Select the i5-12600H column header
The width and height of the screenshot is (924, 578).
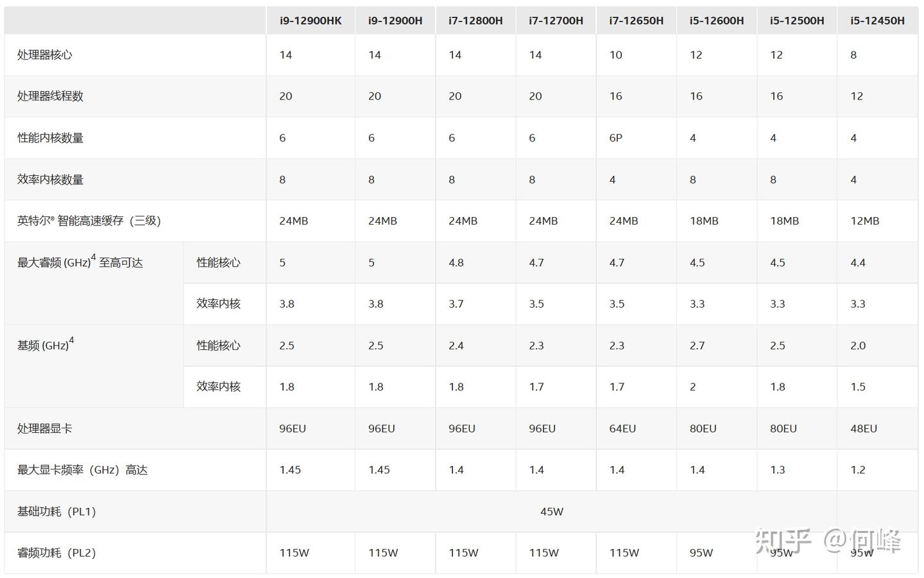717,21
